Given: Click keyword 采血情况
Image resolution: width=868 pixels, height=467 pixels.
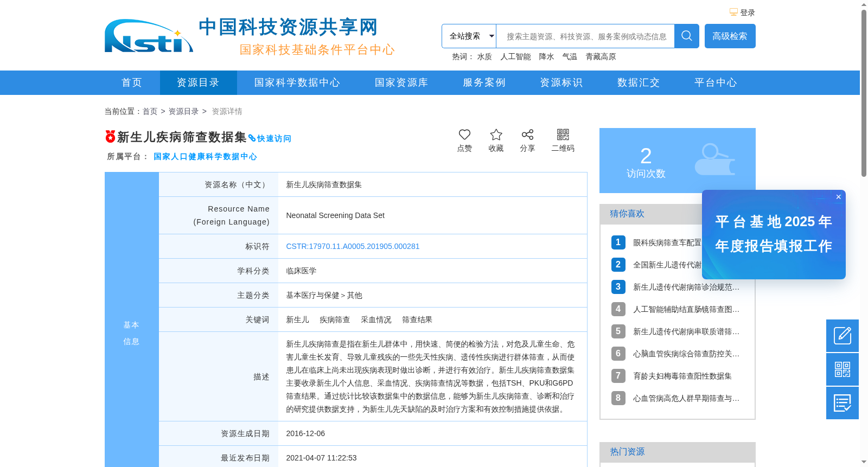Looking at the screenshot, I should pyautogui.click(x=376, y=319).
